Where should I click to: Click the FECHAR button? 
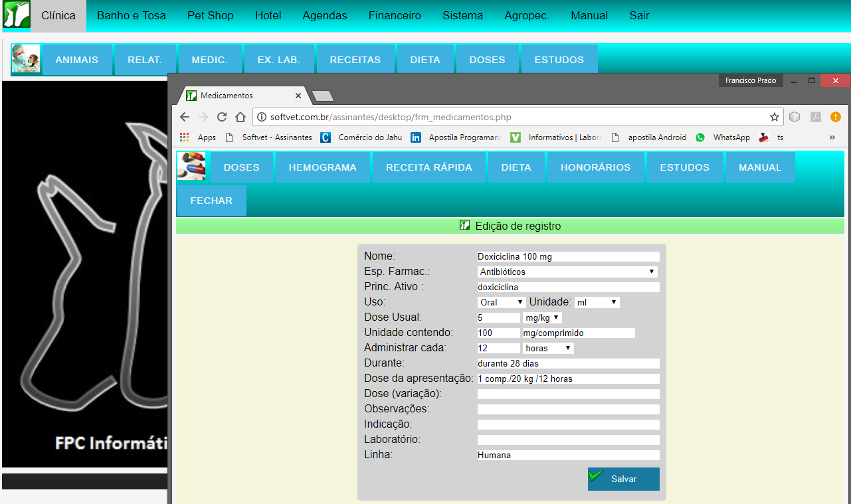pos(211,201)
